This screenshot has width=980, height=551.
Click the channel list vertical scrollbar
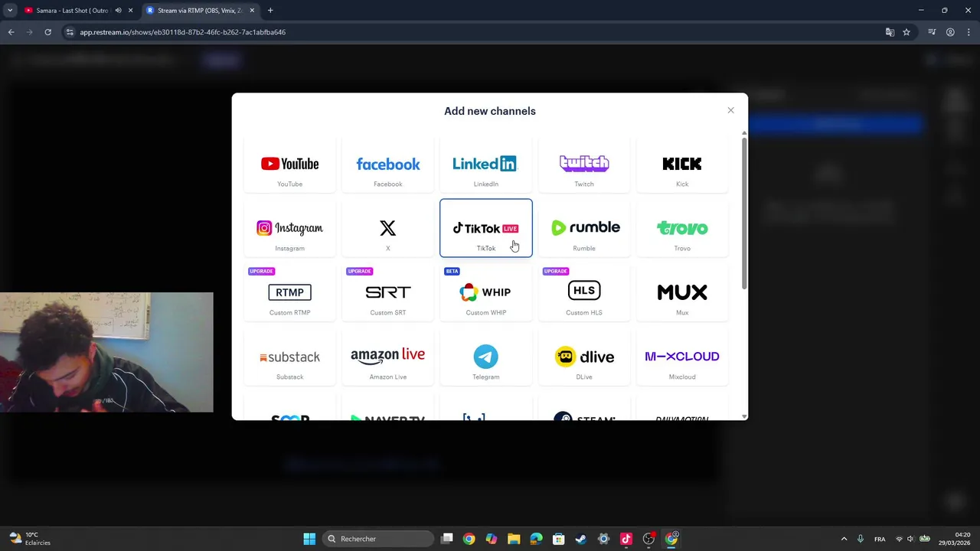click(744, 214)
